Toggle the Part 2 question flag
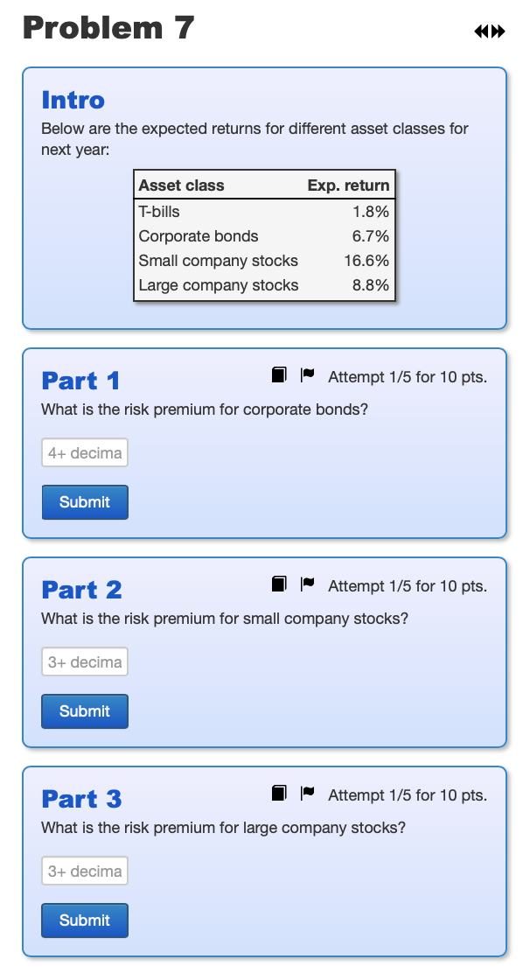This screenshot has width=523, height=980. [307, 583]
